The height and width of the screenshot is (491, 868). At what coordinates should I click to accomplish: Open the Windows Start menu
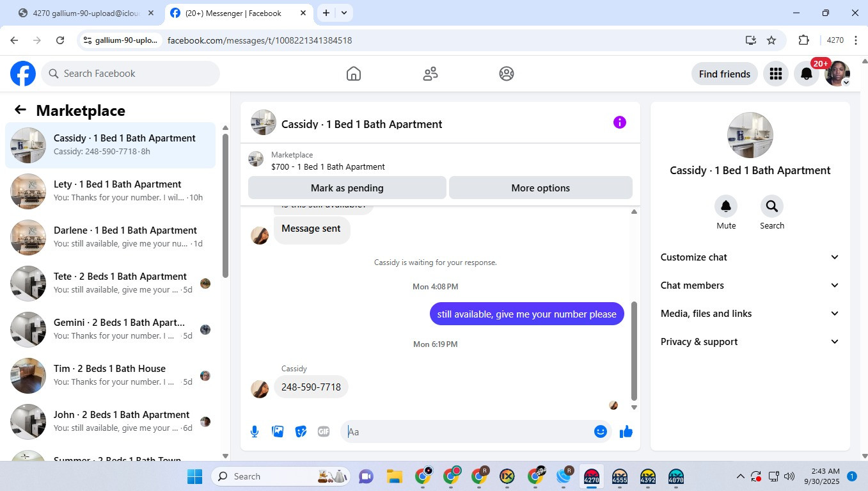[194, 476]
